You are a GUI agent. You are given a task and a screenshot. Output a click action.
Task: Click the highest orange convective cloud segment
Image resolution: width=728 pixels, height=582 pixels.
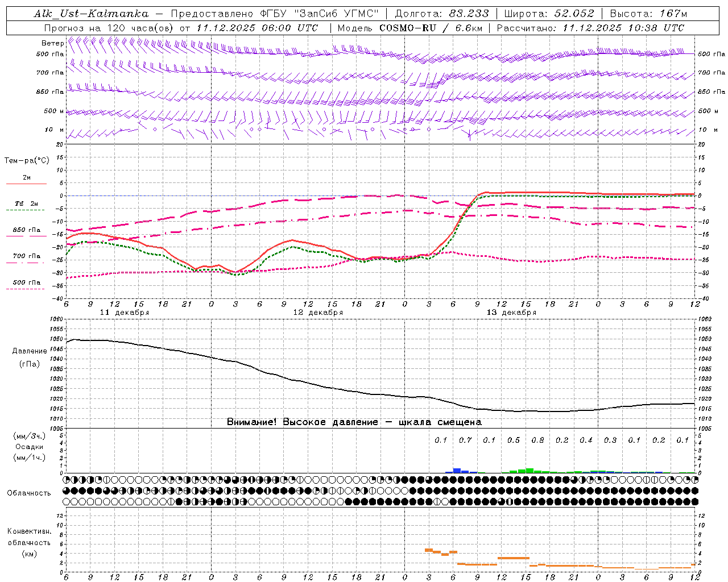[x=429, y=550]
